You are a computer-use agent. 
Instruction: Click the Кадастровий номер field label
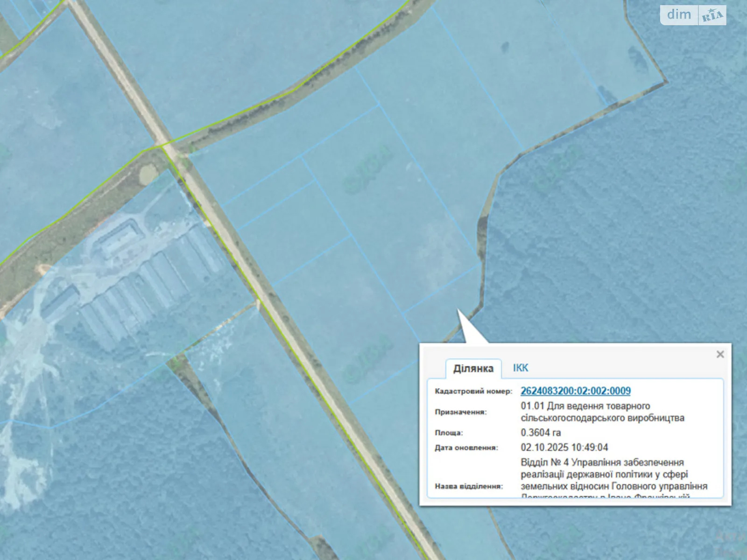[473, 392]
